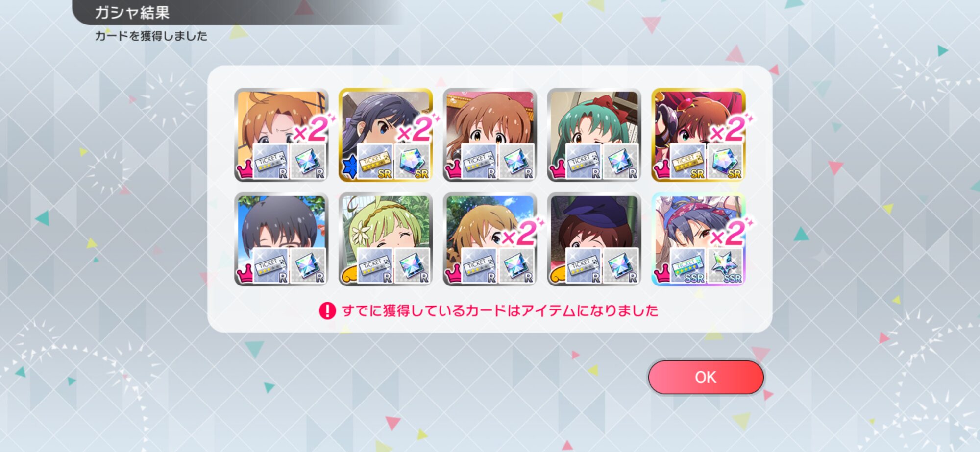Select the SR card with dark purple hair
Image resolution: width=980 pixels, height=452 pixels.
386,135
